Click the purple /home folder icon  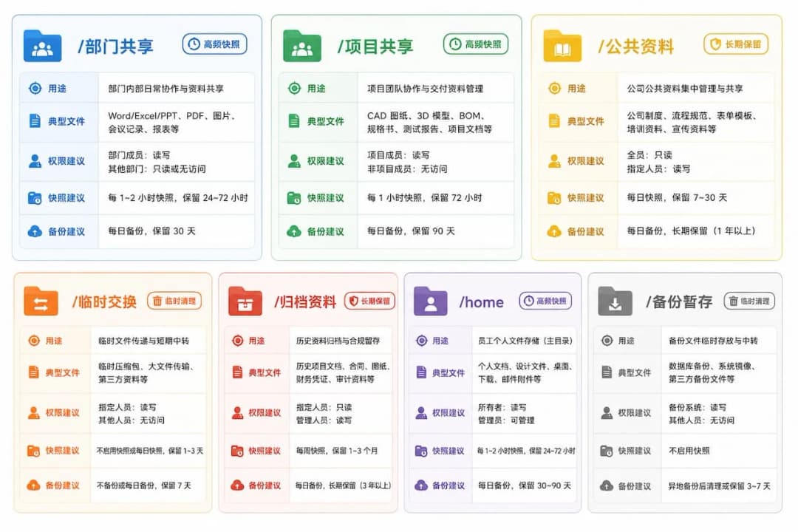(431, 301)
